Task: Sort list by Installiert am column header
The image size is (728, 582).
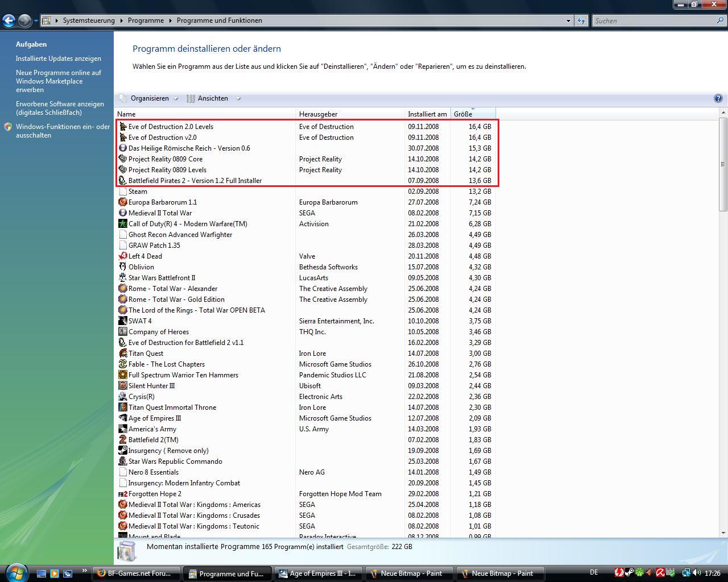Action: 428,114
